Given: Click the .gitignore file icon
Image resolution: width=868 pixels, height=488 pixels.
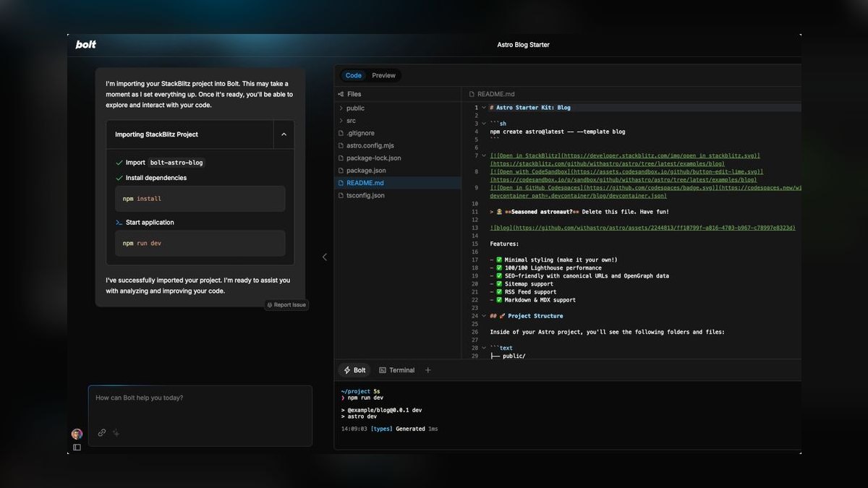Looking at the screenshot, I should tap(341, 133).
